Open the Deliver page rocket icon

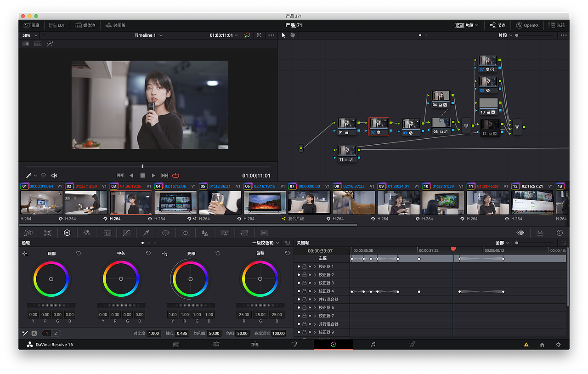pyautogui.click(x=412, y=345)
